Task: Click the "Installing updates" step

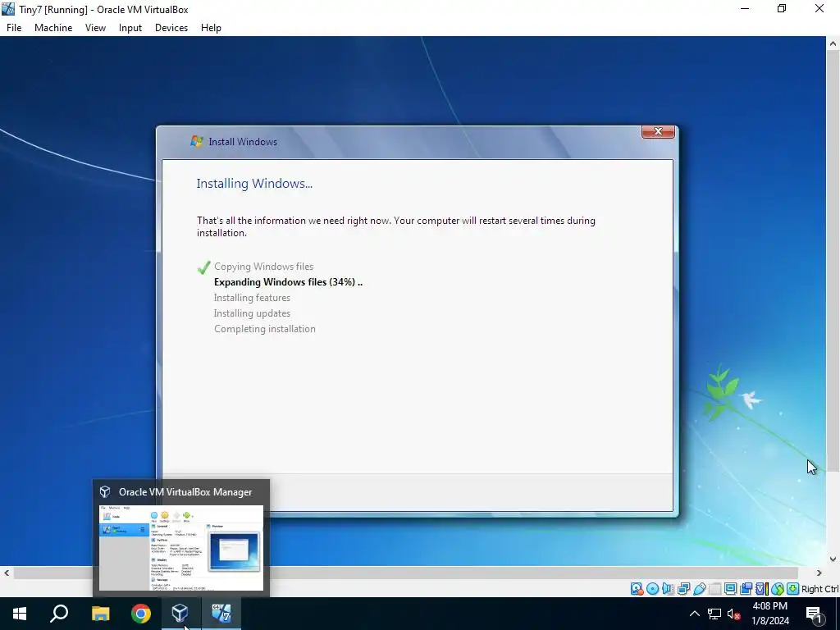Action: pos(252,313)
